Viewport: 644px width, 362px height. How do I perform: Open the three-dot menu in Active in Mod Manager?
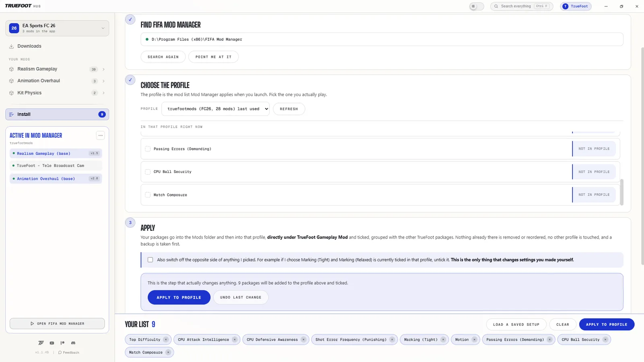[x=101, y=136]
